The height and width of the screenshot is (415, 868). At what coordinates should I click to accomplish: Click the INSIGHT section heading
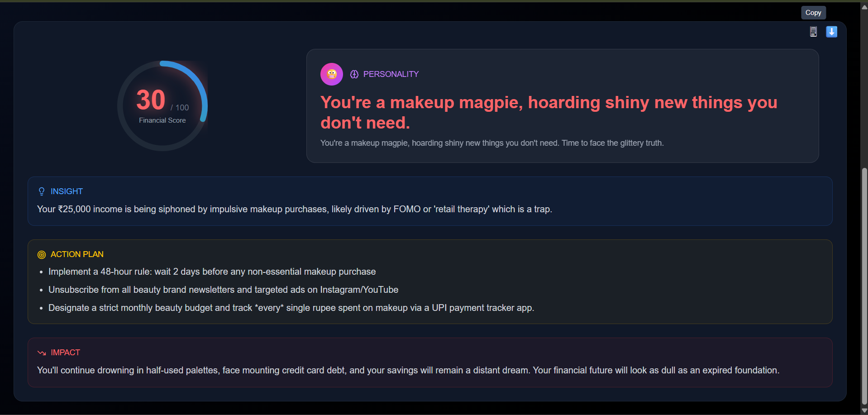click(67, 191)
